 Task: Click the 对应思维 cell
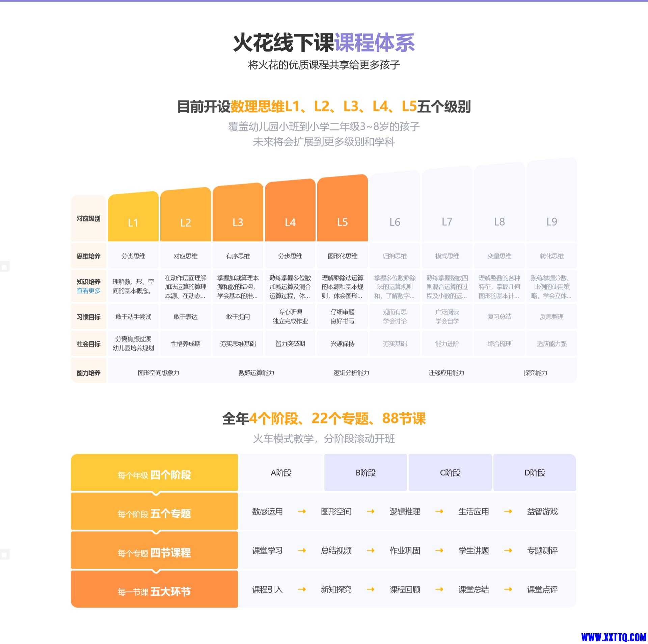coord(186,256)
